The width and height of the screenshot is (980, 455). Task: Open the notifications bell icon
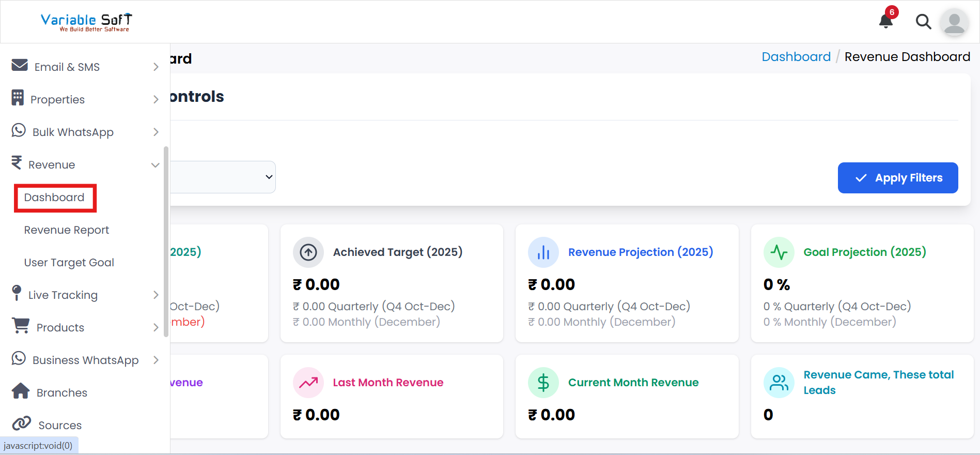tap(886, 21)
